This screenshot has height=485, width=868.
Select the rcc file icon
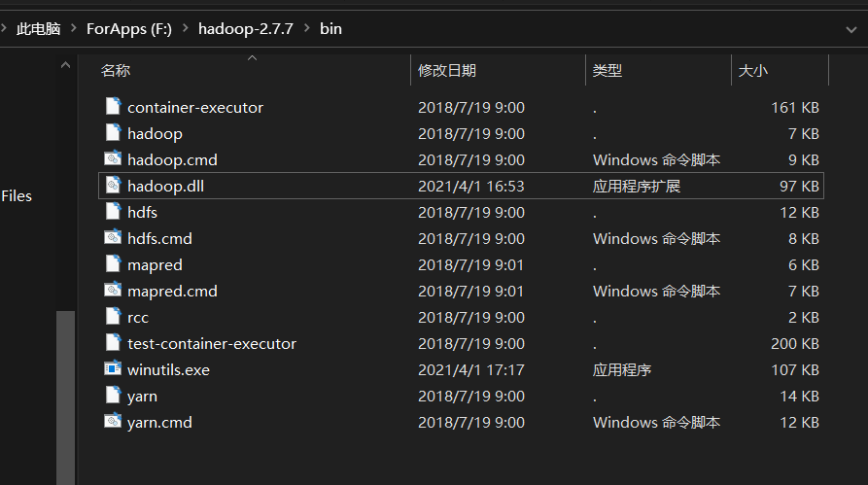(113, 317)
